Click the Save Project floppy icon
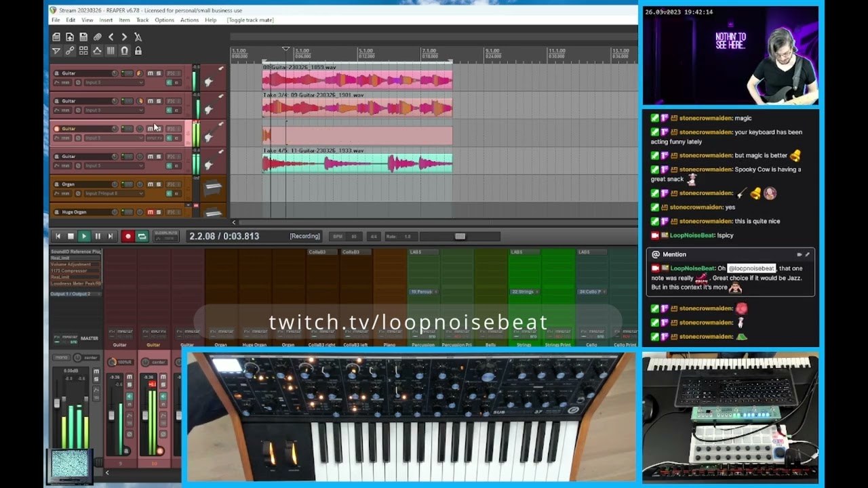Viewport: 868px width, 488px height. click(83, 37)
